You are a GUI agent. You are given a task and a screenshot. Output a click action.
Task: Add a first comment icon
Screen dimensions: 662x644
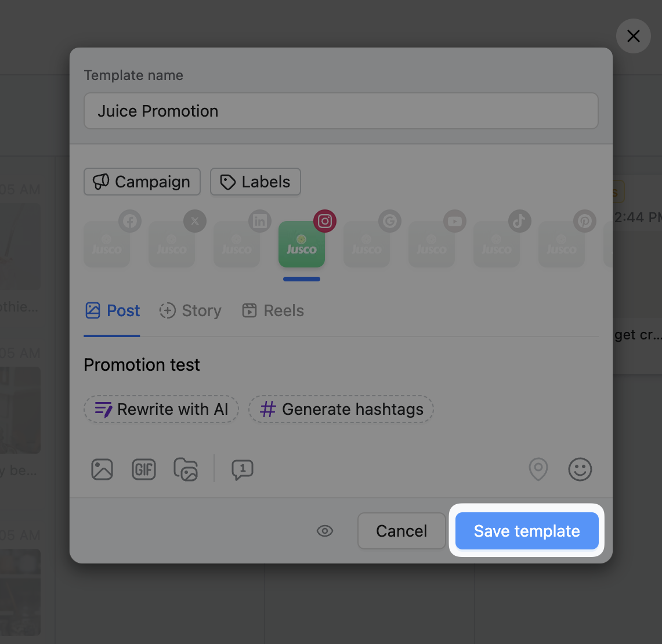[x=243, y=469]
